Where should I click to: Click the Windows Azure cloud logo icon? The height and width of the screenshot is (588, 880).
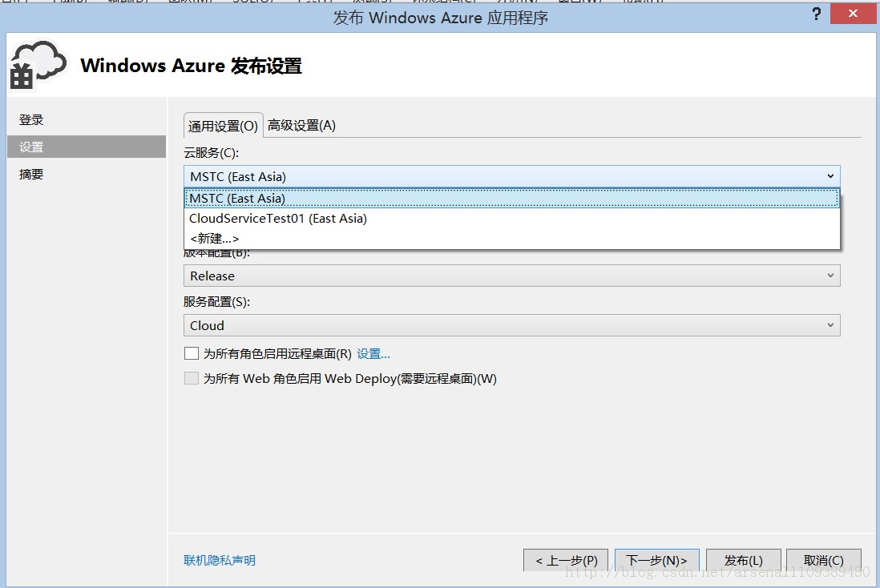coord(38,65)
